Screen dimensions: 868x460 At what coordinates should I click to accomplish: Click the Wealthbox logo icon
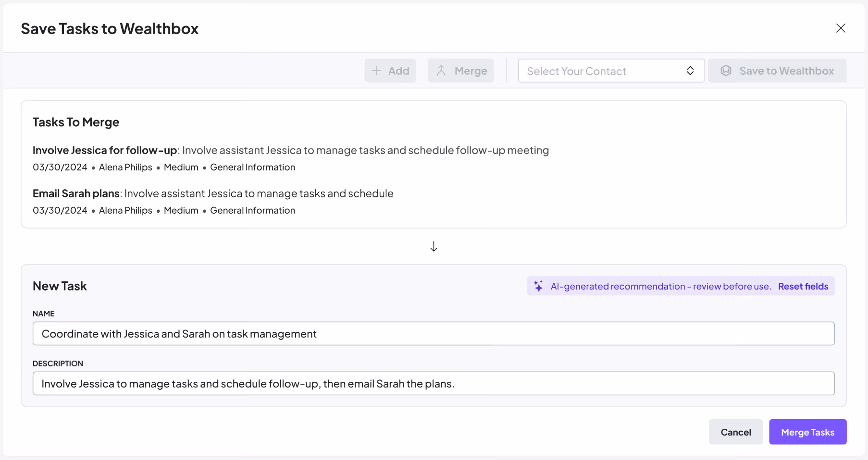click(726, 71)
